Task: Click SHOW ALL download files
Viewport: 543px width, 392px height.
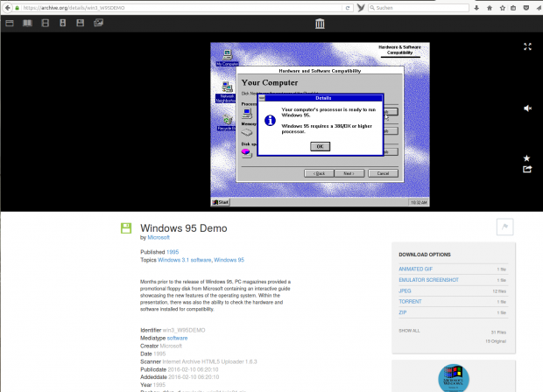Action: (409, 331)
